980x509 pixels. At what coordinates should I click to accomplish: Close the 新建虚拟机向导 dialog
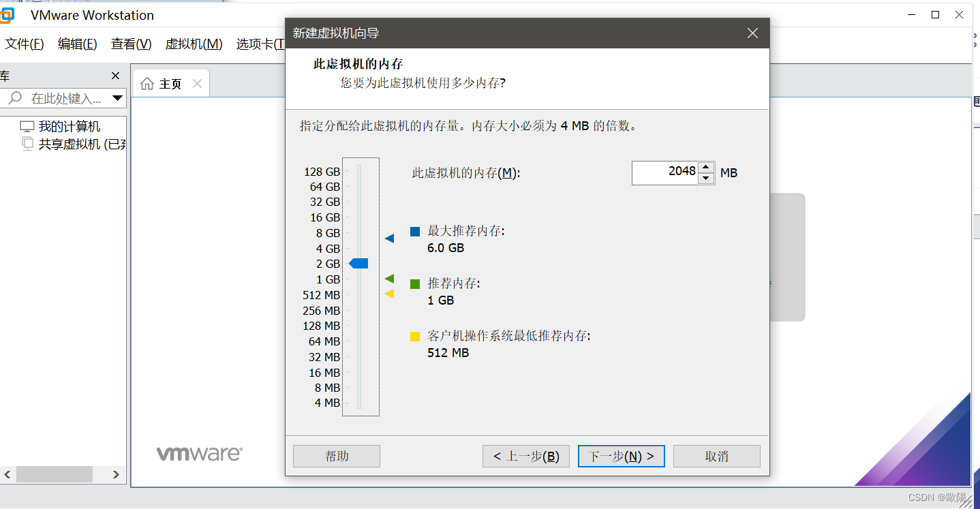[x=752, y=33]
